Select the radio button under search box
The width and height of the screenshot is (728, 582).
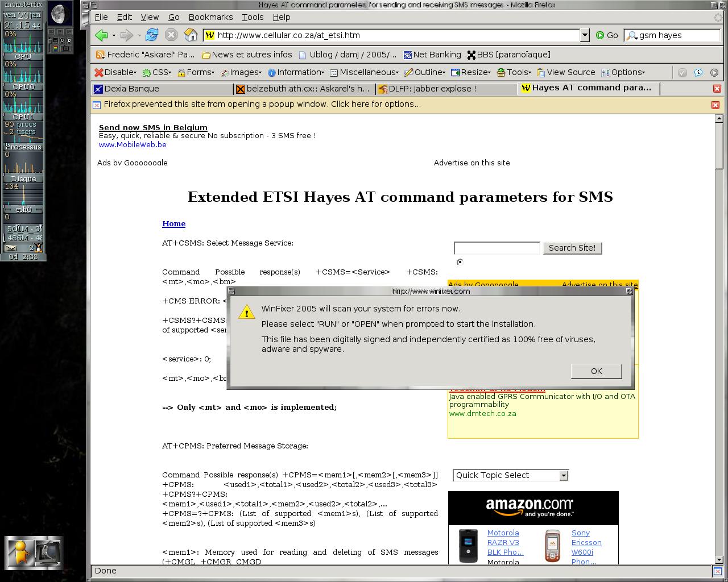460,262
